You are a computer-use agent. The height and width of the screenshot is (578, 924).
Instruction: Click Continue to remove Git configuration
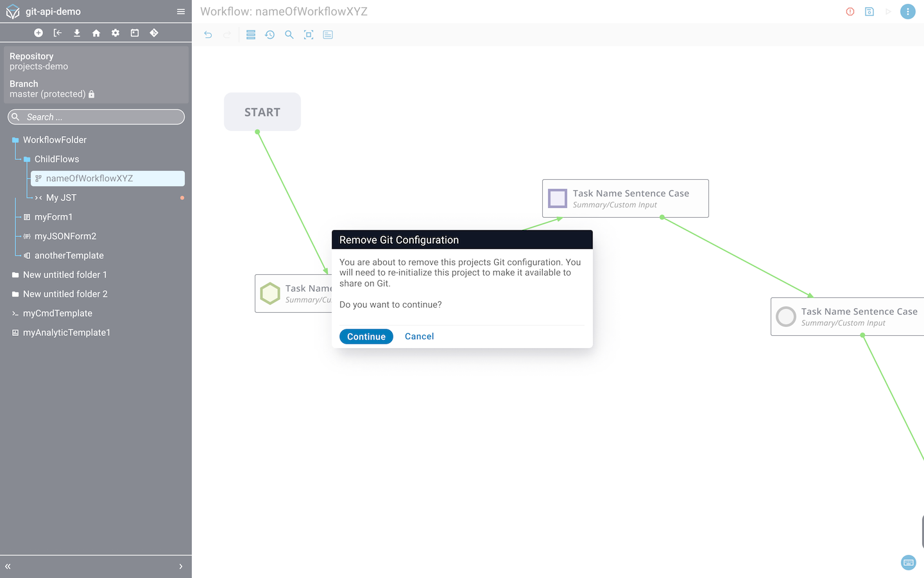[366, 337]
